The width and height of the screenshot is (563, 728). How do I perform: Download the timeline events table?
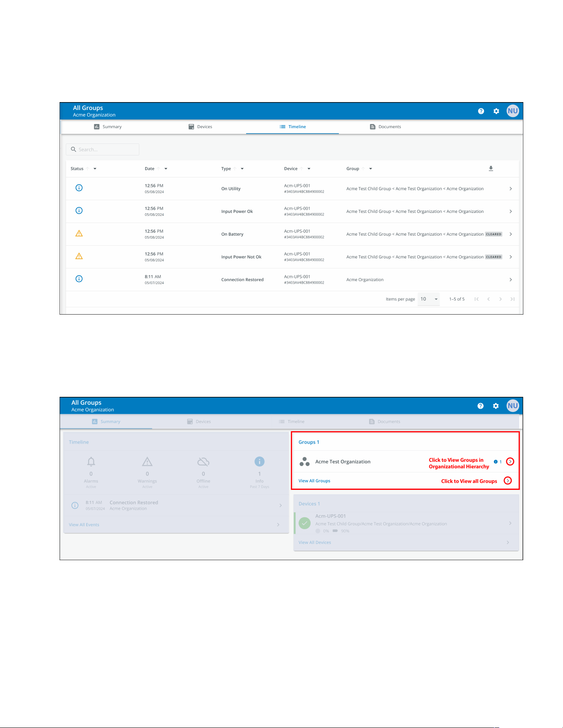point(491,168)
